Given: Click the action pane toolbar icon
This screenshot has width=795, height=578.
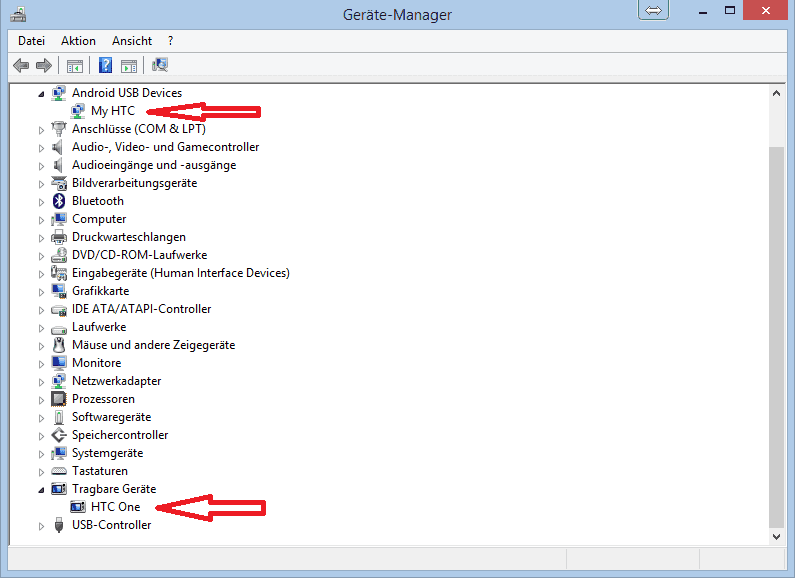Looking at the screenshot, I should coord(129,65).
